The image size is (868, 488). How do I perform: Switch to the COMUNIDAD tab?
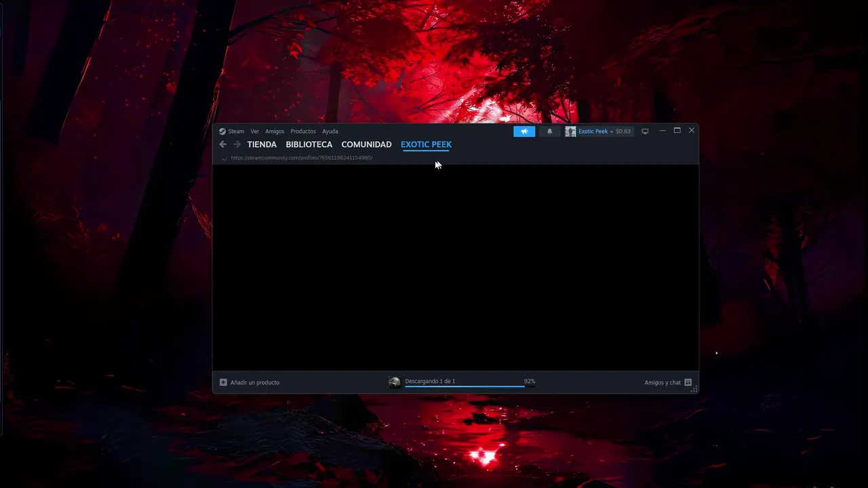366,144
